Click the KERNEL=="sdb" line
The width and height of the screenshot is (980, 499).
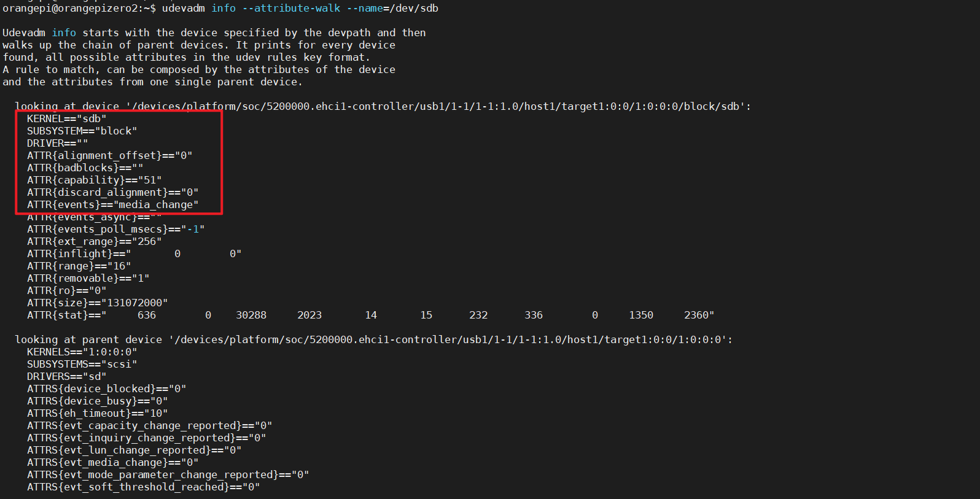[x=66, y=118]
